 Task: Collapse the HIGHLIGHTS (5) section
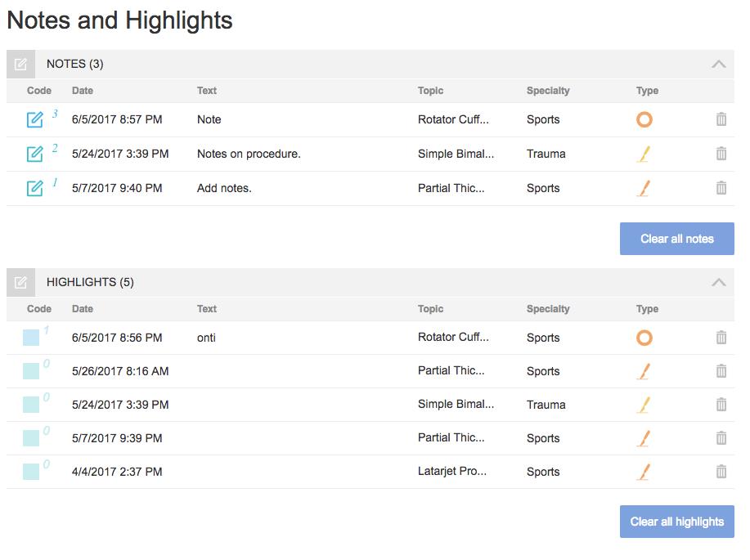click(x=718, y=282)
